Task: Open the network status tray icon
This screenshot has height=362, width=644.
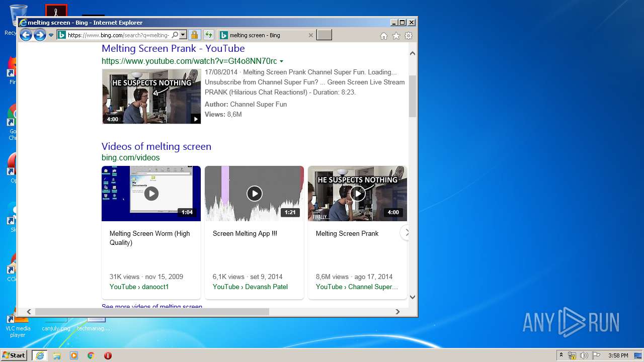Action: (572, 355)
